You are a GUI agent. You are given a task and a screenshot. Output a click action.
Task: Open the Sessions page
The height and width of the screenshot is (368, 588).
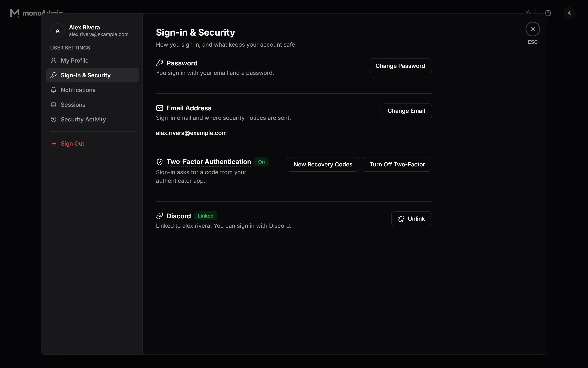tap(92, 105)
